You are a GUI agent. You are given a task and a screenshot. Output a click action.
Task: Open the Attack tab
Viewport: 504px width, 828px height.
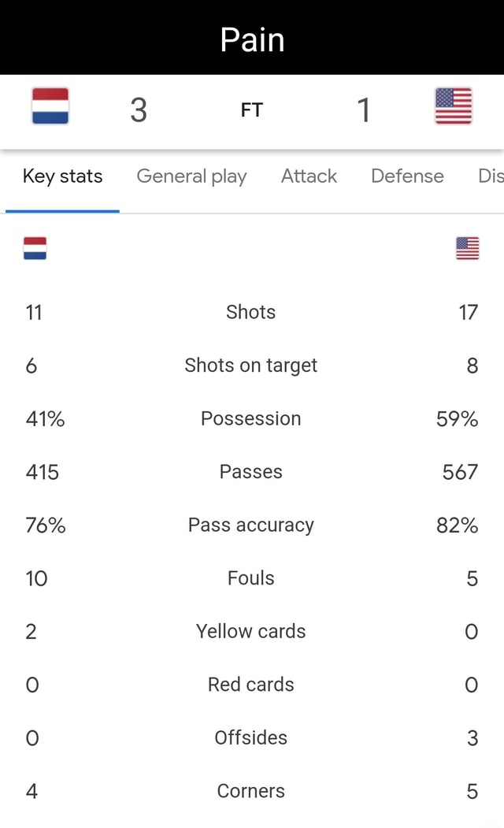click(x=309, y=176)
